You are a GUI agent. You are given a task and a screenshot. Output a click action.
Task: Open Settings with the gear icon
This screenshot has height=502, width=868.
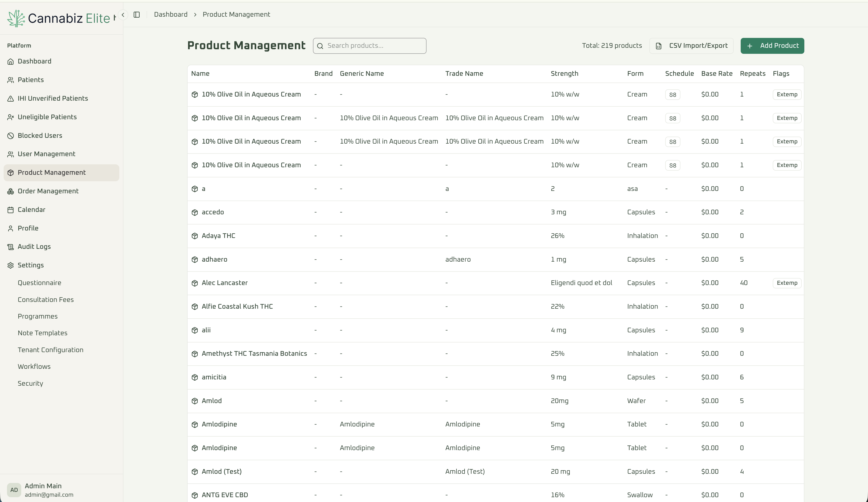(x=11, y=265)
